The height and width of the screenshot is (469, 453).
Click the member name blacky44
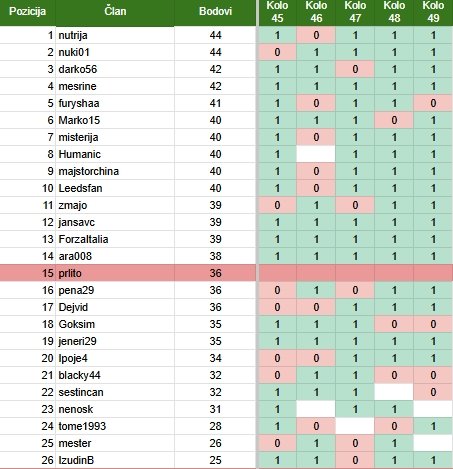click(x=79, y=375)
